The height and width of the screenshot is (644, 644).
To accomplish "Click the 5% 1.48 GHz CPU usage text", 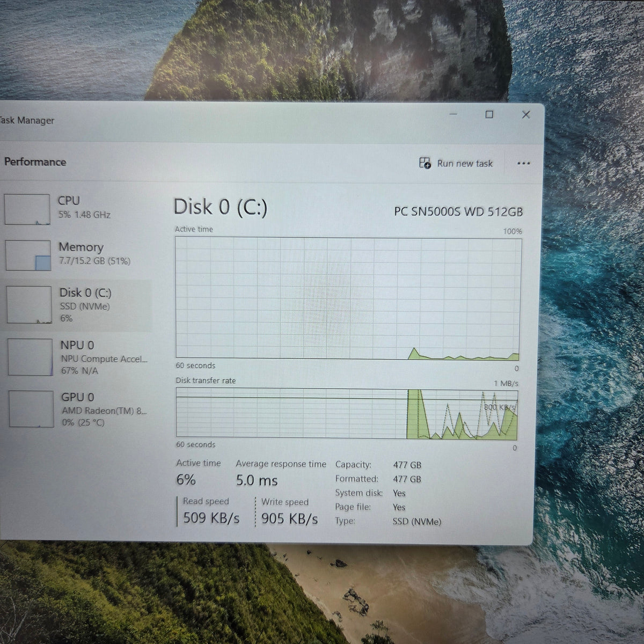I will pos(84,215).
